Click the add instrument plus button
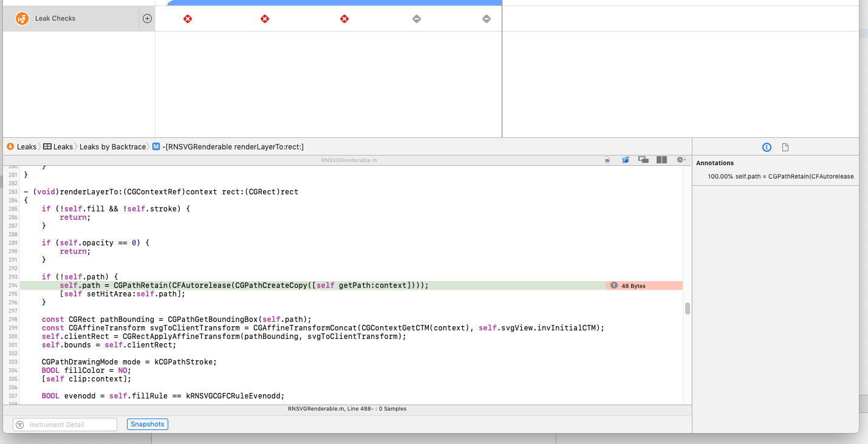The height and width of the screenshot is (444, 868). point(147,18)
